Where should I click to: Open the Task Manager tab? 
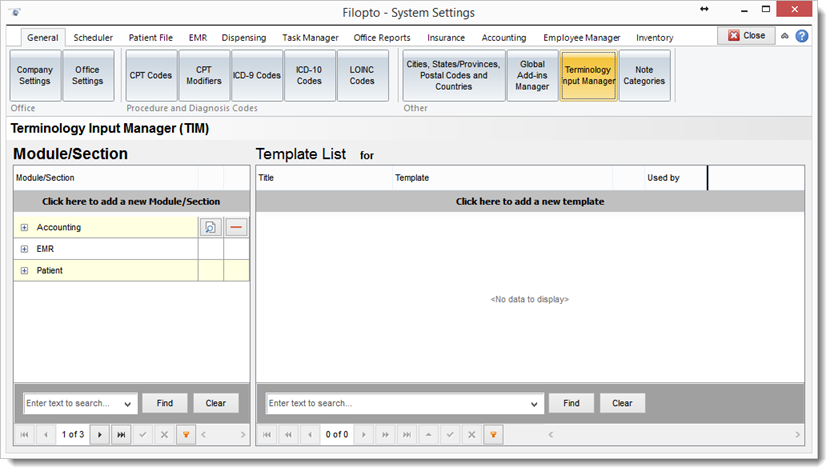pyautogui.click(x=310, y=38)
